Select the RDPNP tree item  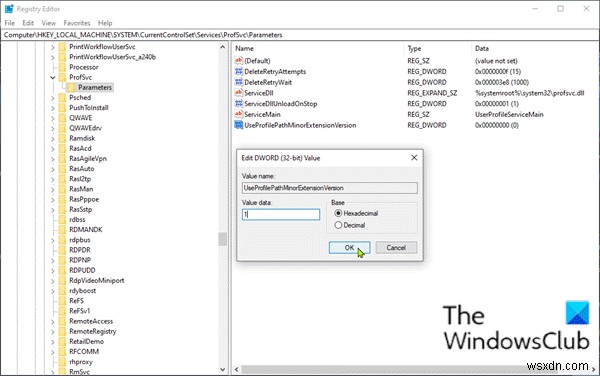click(x=80, y=260)
